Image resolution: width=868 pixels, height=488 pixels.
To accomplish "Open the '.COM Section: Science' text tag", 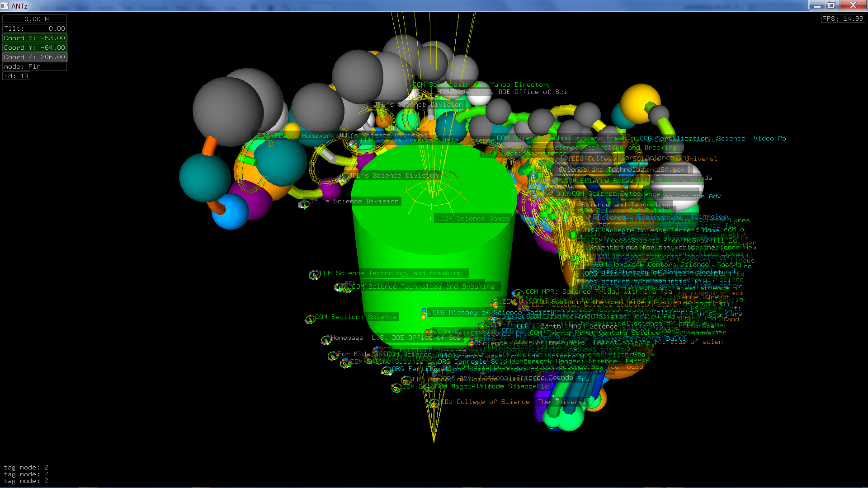I will tap(356, 317).
